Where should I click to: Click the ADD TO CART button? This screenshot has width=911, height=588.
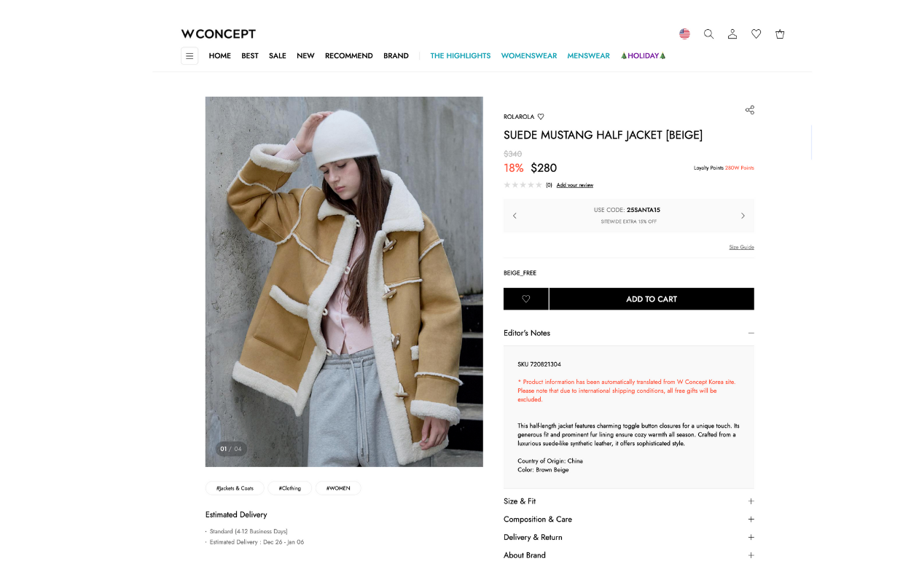tap(652, 299)
